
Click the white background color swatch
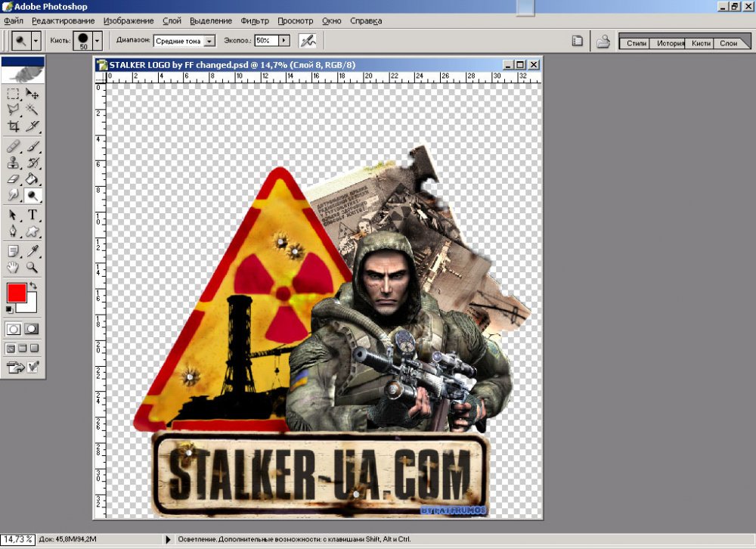[x=31, y=306]
